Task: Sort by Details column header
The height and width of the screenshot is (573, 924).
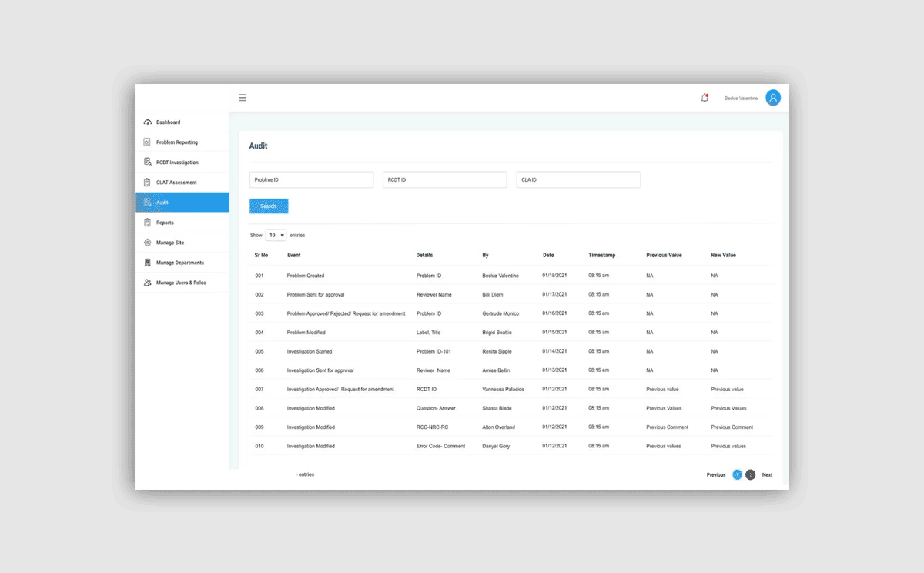Action: point(424,255)
